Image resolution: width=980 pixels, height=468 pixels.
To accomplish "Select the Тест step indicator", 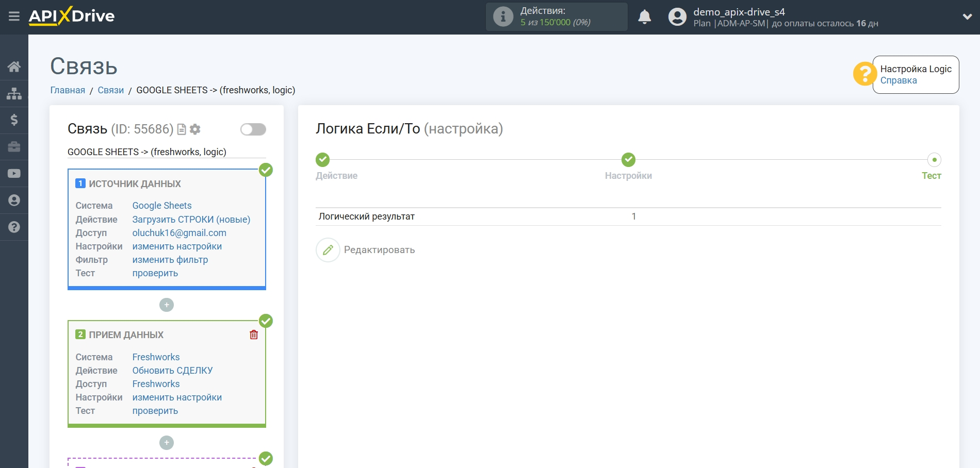I will pos(934,160).
